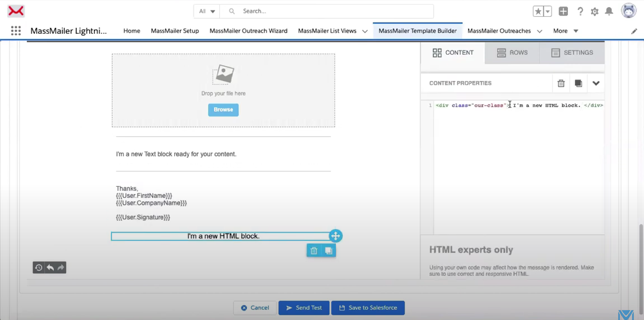The height and width of the screenshot is (320, 644).
Task: Click the Browse button in image block
Action: pos(223,110)
